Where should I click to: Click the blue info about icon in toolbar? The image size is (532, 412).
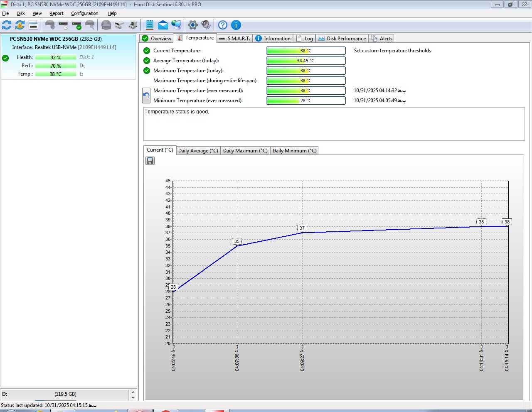(x=236, y=25)
